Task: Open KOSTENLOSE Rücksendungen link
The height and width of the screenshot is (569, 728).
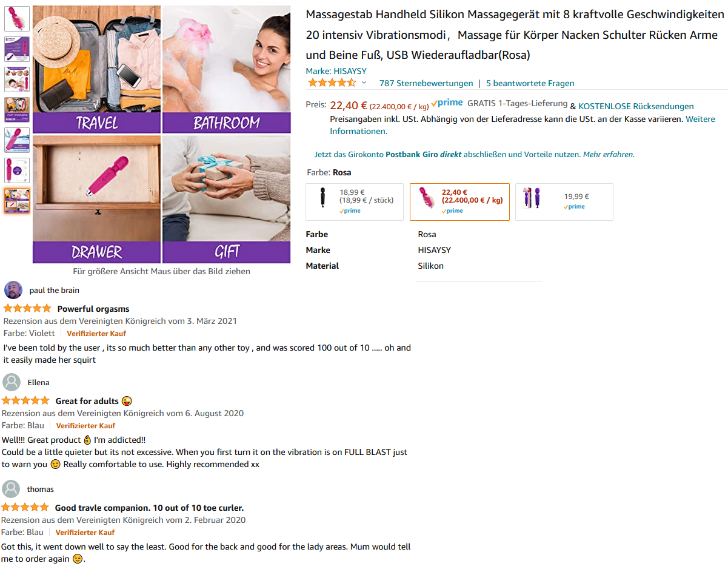Action: coord(636,106)
